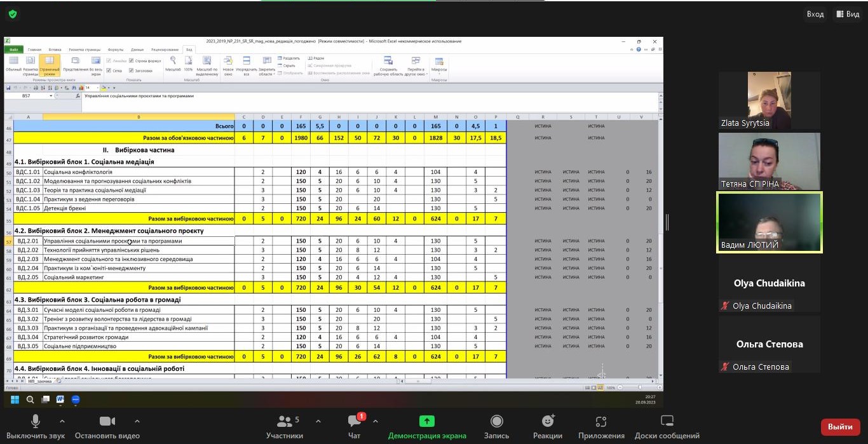Viewport: 868px width, 444px height.
Task: Expand the arrow next to Участники
Action: [x=318, y=421]
